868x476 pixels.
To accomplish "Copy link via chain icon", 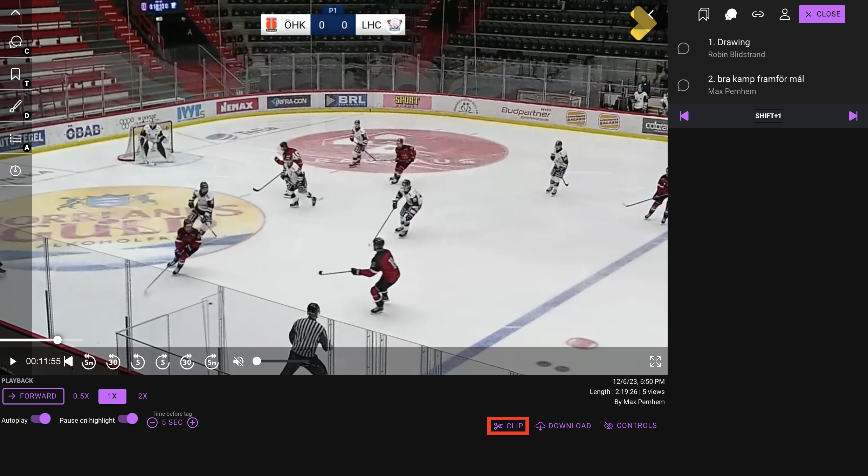I will pyautogui.click(x=758, y=14).
